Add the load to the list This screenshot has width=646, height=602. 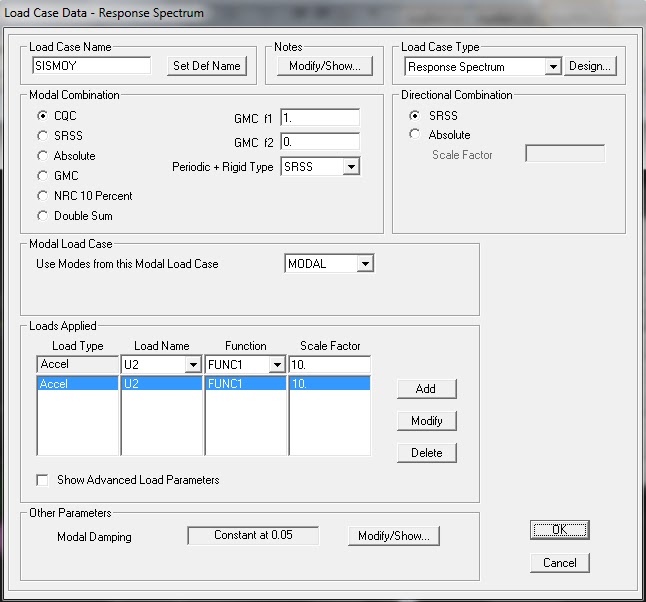[x=426, y=389]
